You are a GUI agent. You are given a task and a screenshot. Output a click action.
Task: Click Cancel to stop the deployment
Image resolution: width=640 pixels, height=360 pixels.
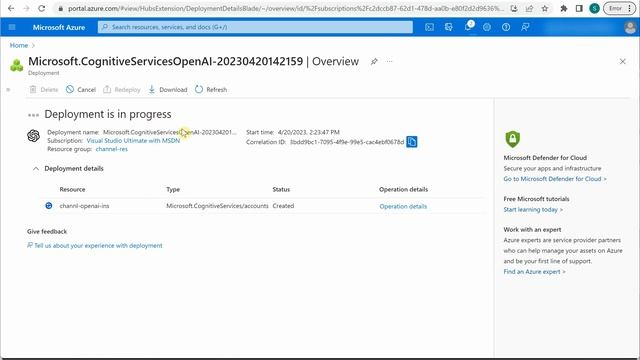81,89
